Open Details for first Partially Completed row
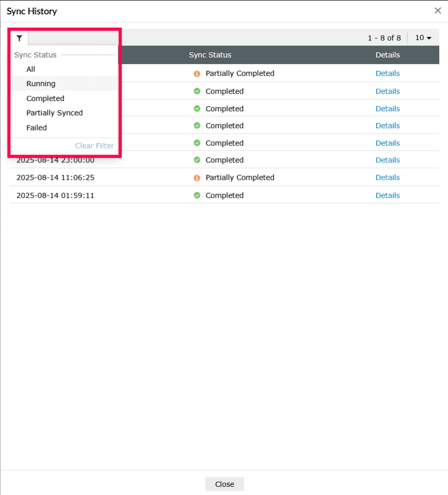The height and width of the screenshot is (495, 448). coord(388,73)
